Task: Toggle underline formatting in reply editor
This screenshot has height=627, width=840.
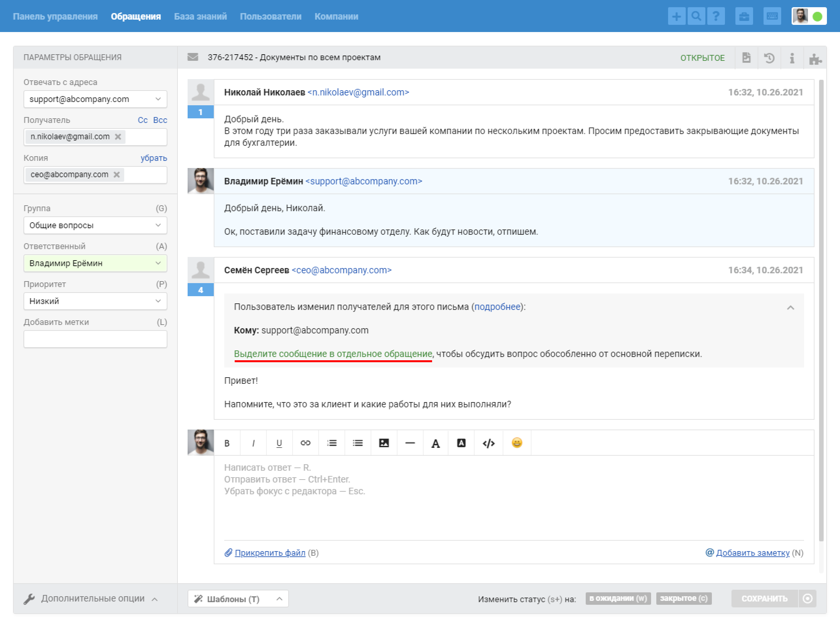Action: tap(279, 443)
